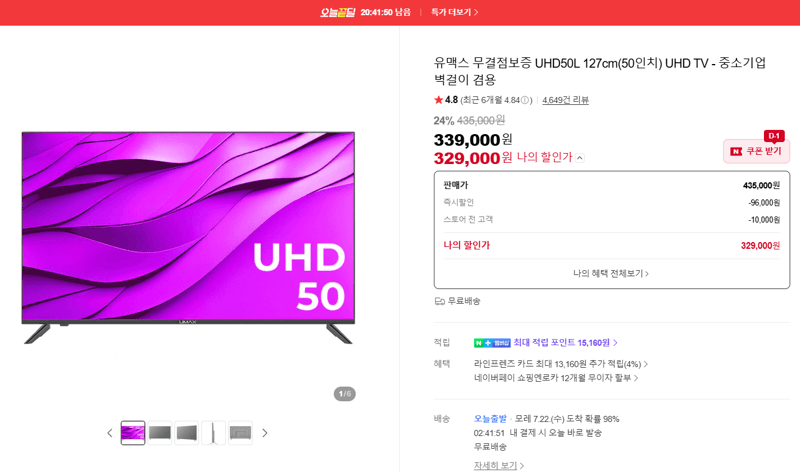
Task: Open 라인프렌즈 카드 추가 적립 benefit
Action: [561, 364]
